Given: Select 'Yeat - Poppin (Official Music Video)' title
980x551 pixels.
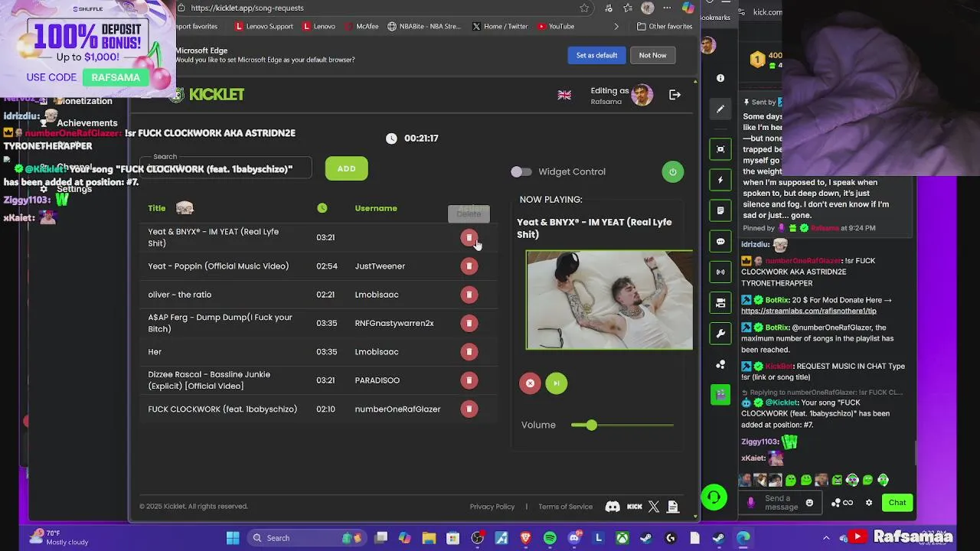Looking at the screenshot, I should pyautogui.click(x=218, y=266).
